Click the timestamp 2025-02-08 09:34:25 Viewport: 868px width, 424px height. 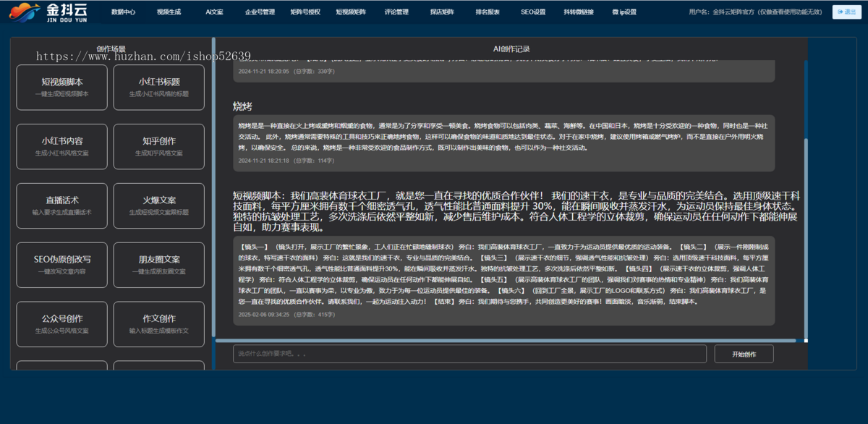click(263, 315)
